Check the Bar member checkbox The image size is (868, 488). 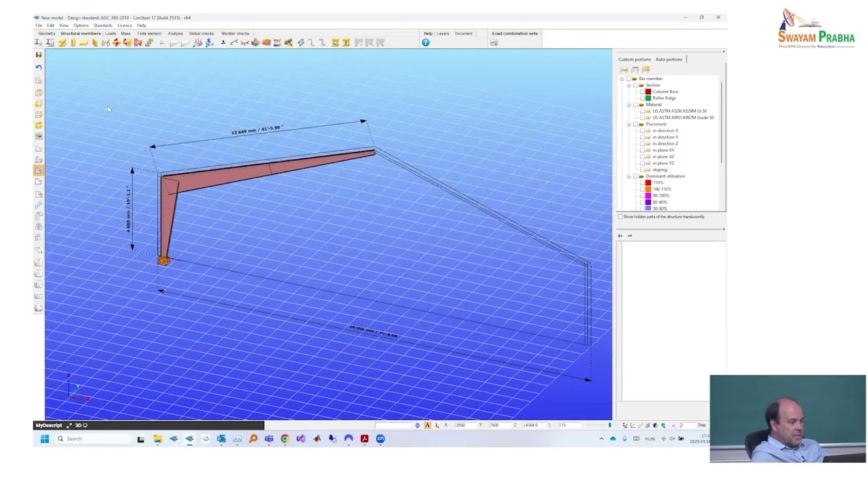[629, 79]
